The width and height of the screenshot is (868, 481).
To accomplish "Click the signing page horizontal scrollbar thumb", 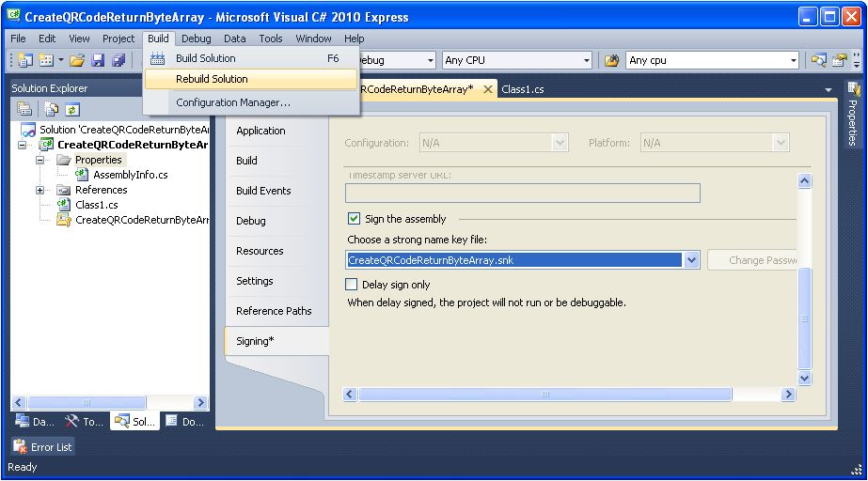I will (545, 395).
